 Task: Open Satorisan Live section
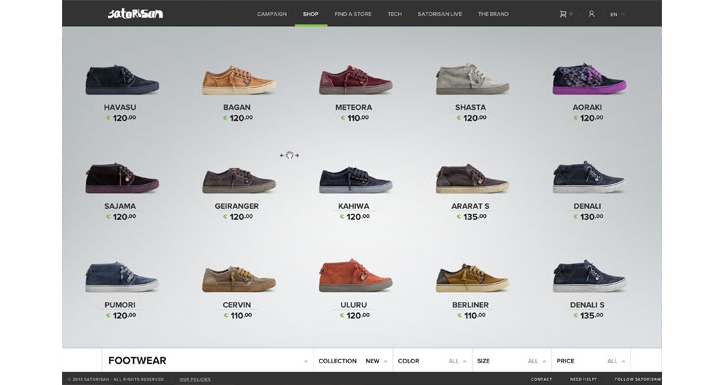point(440,14)
